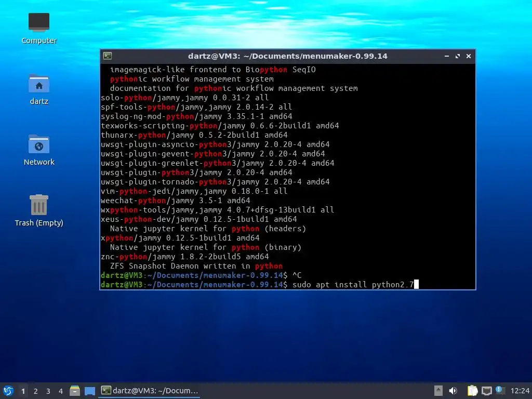Click the 'uwsgi-plugin-asyncio-python3' line
This screenshot has width=532, height=399.
[215, 144]
